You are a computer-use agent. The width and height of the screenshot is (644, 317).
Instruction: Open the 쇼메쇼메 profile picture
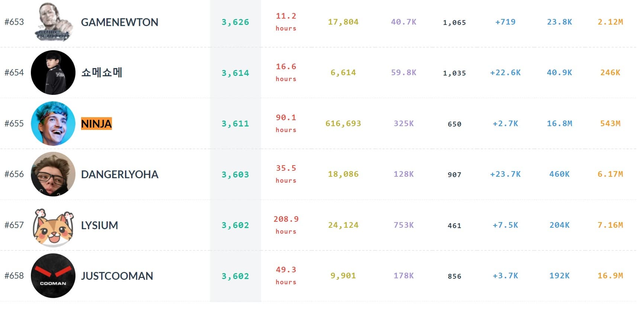coord(53,73)
